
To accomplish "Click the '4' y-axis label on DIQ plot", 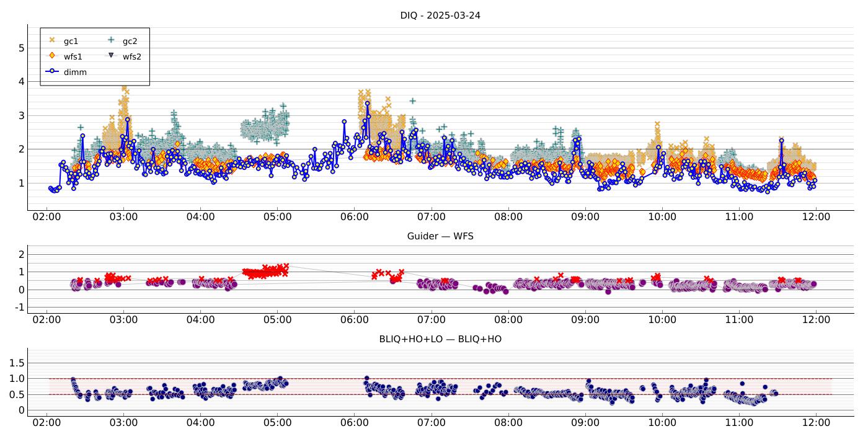I will coord(21,82).
